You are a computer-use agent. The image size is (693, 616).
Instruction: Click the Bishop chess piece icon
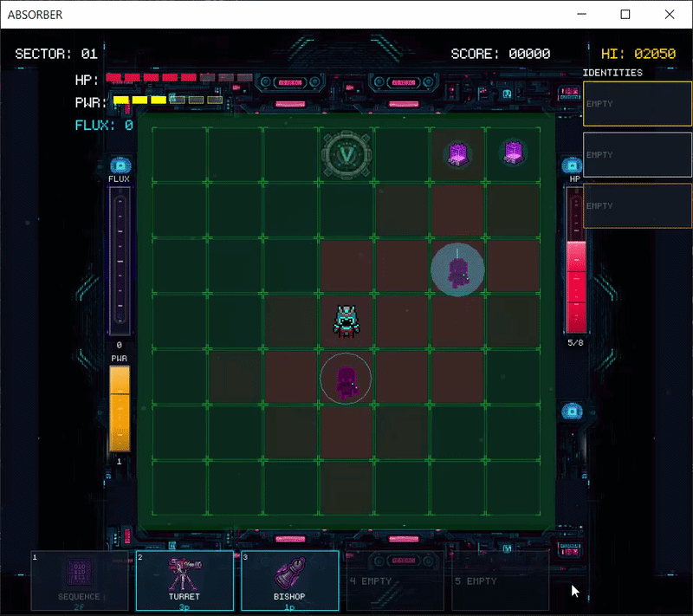[x=290, y=574]
